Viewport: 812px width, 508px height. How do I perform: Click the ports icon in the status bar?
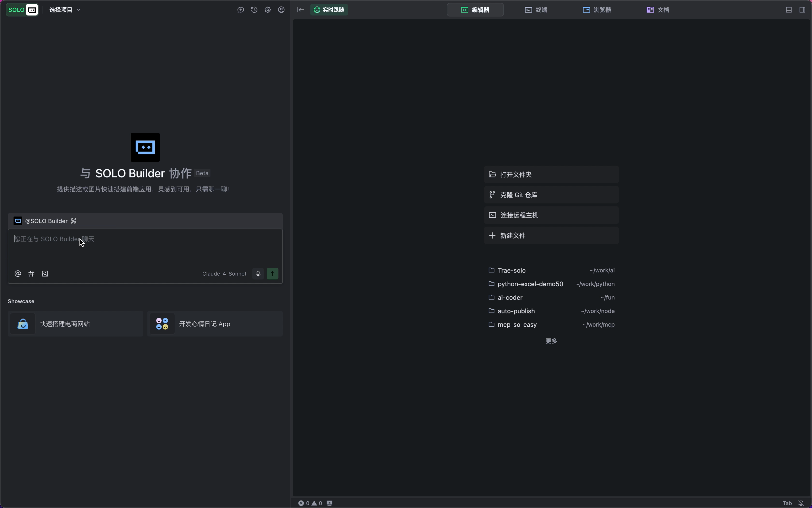pos(330,503)
